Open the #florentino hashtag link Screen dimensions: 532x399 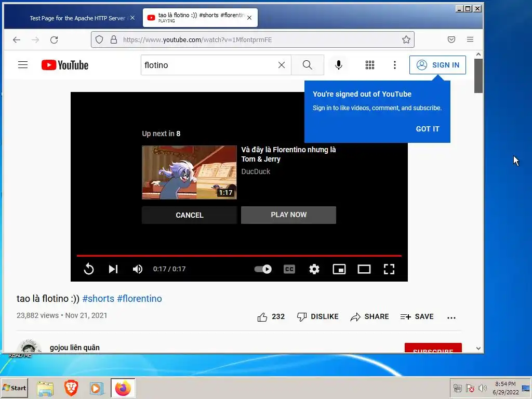click(139, 299)
